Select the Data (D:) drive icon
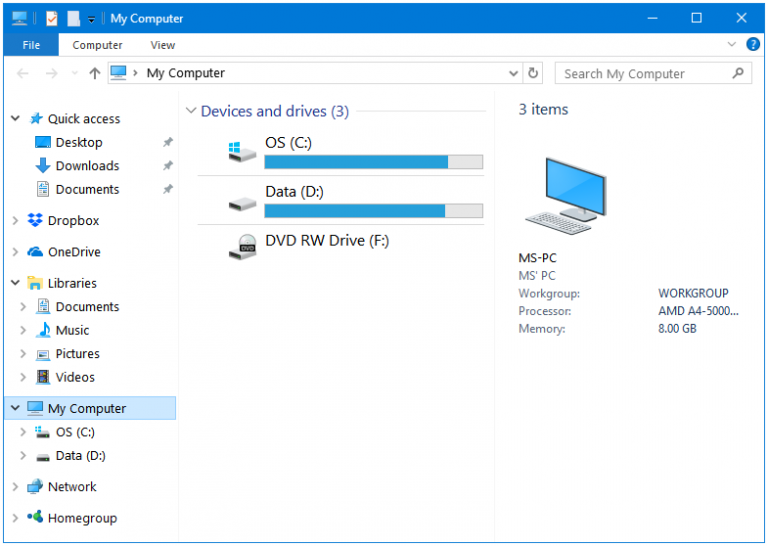Screen dimensions: 768x546 [242, 203]
